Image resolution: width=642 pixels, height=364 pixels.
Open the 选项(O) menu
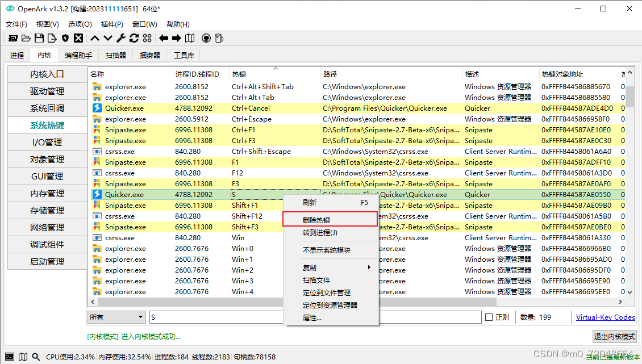point(80,24)
